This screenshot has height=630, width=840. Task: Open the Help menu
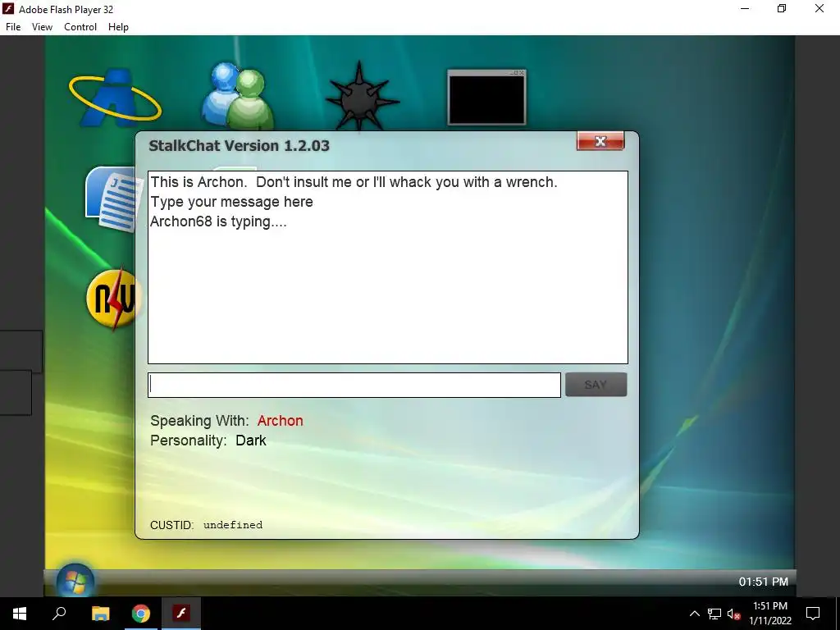118,27
